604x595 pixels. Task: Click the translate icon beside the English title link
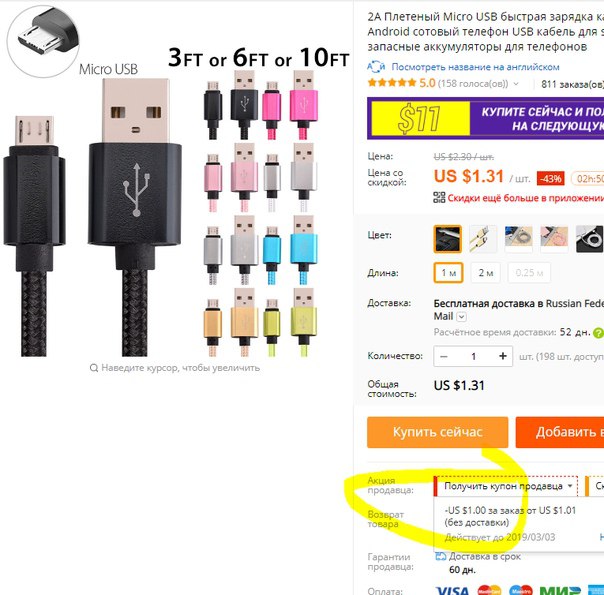tap(376, 67)
